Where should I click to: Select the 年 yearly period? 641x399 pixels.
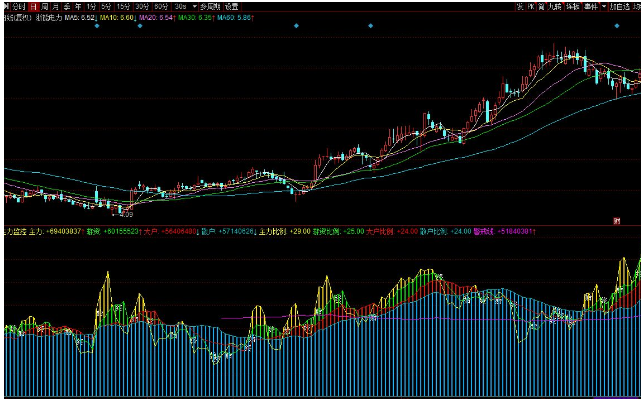[78, 7]
